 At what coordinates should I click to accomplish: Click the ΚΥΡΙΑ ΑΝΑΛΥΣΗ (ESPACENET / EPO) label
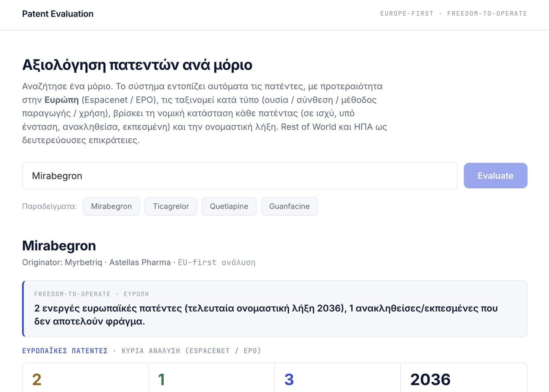[x=191, y=351]
